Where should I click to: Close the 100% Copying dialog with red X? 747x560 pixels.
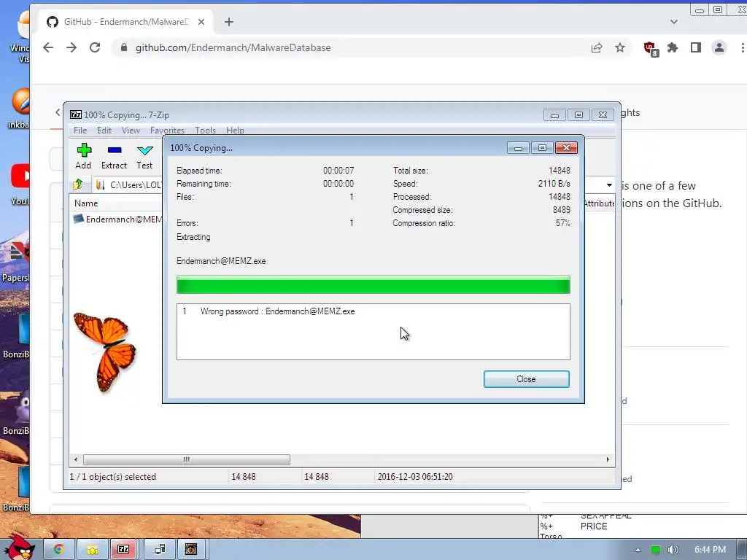(x=566, y=147)
